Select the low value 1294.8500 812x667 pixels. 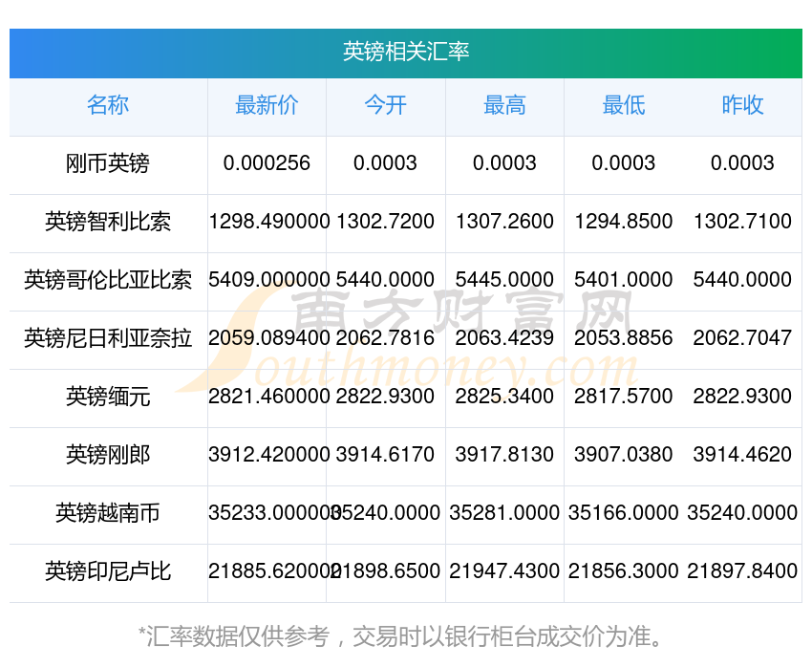(624, 222)
